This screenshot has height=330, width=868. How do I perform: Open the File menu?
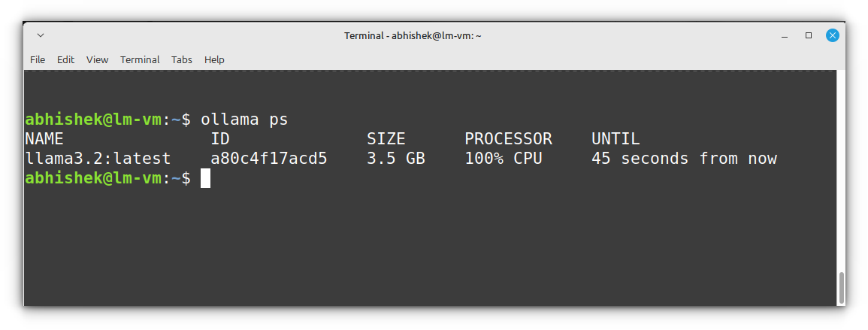click(x=38, y=59)
